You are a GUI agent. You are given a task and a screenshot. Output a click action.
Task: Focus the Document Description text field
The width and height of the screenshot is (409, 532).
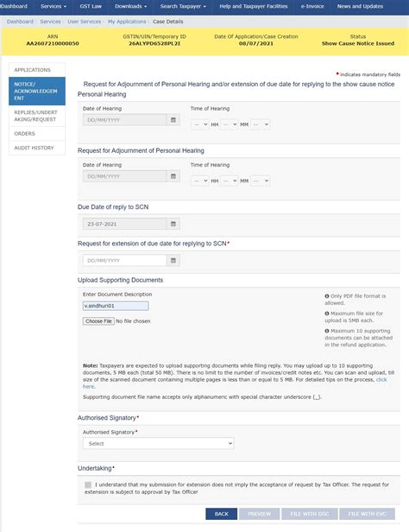pyautogui.click(x=116, y=306)
